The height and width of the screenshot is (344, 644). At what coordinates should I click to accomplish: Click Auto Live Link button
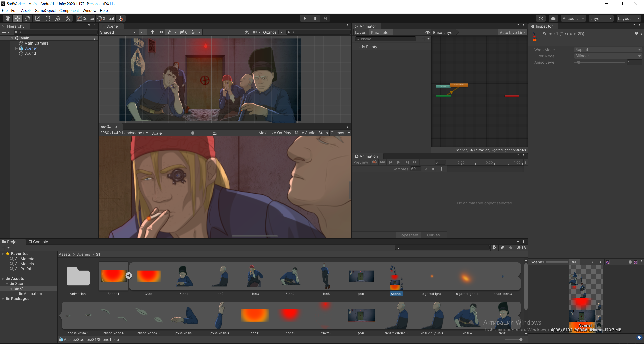tap(512, 32)
